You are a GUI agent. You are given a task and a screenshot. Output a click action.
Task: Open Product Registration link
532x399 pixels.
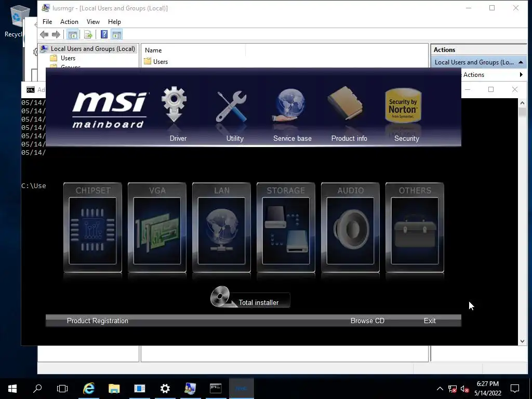pyautogui.click(x=97, y=321)
